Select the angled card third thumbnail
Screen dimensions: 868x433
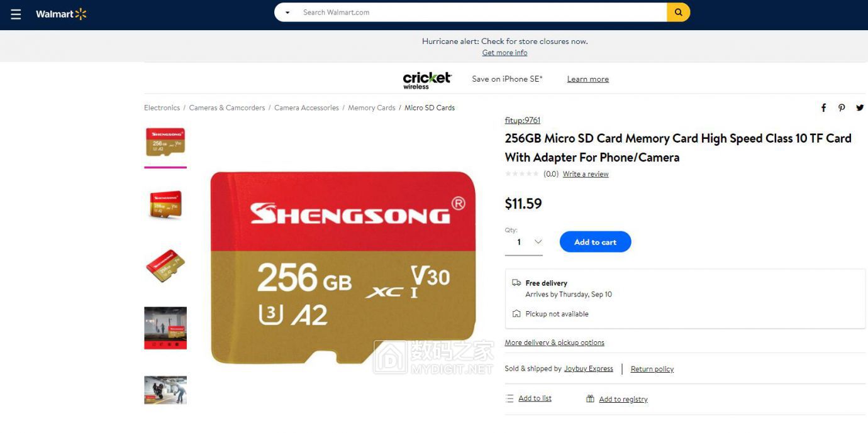(165, 266)
